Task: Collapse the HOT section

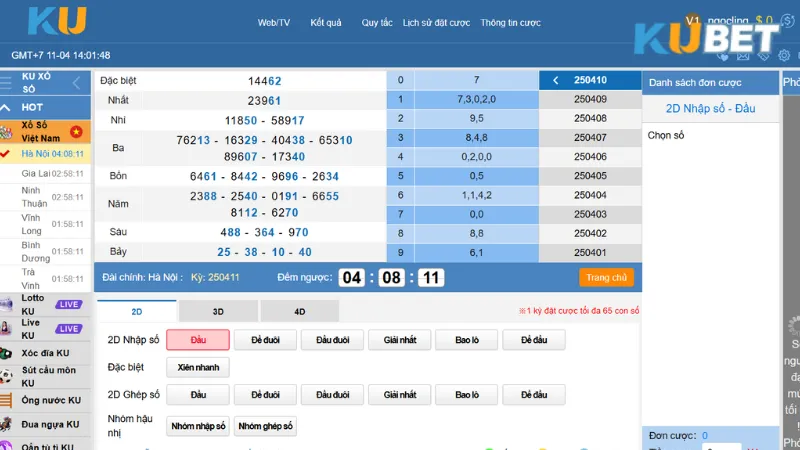Action: click(x=6, y=107)
